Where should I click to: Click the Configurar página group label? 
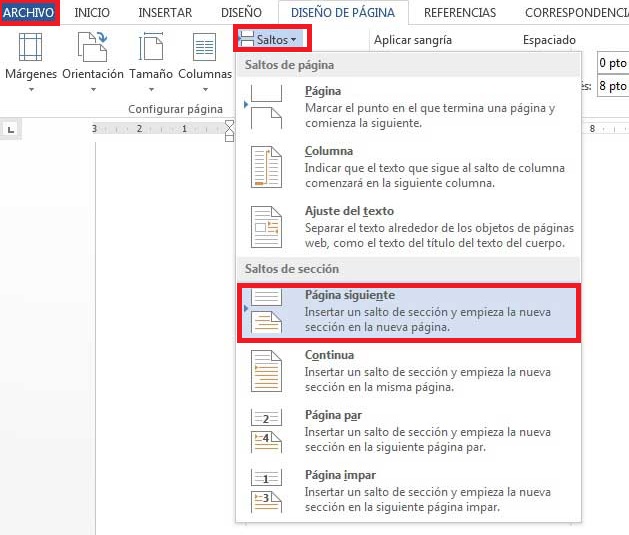[175, 109]
